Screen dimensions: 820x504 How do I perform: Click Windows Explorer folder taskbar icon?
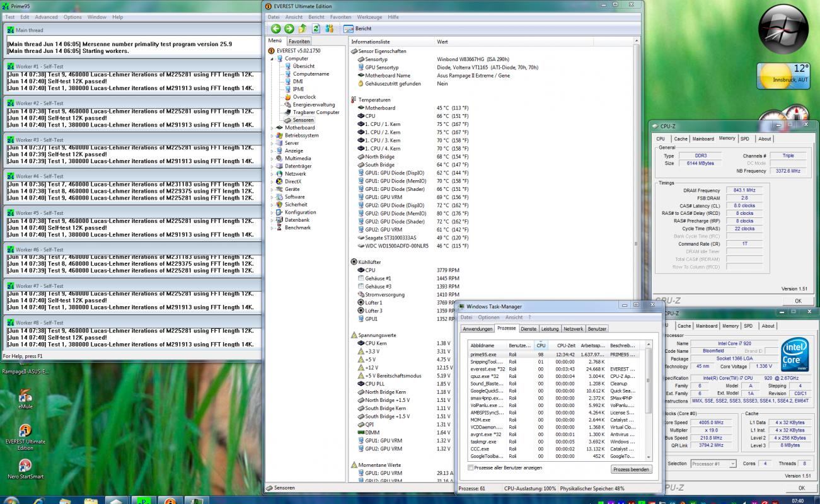(91, 502)
